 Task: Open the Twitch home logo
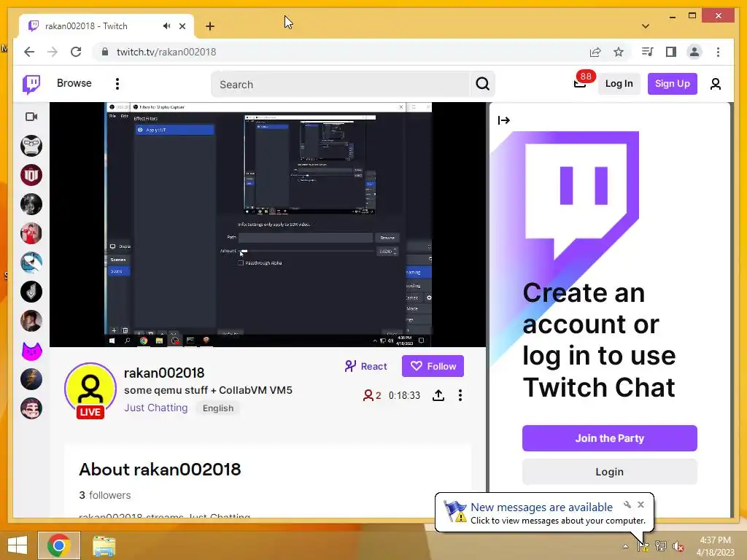pos(31,85)
